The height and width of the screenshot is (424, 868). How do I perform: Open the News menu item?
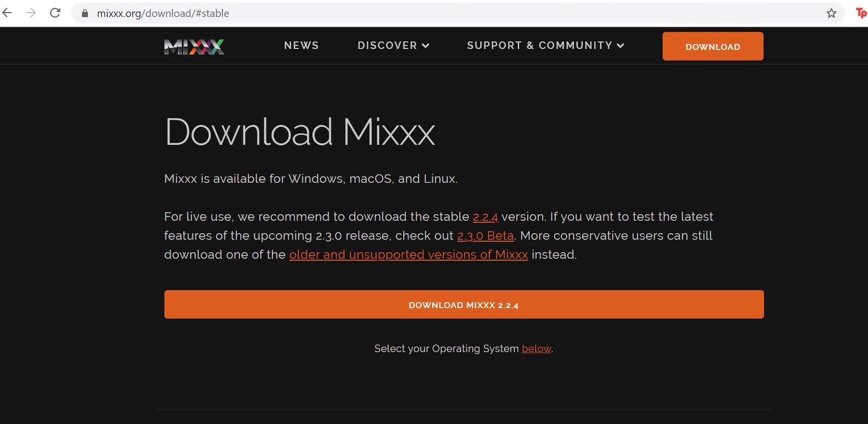tap(301, 45)
